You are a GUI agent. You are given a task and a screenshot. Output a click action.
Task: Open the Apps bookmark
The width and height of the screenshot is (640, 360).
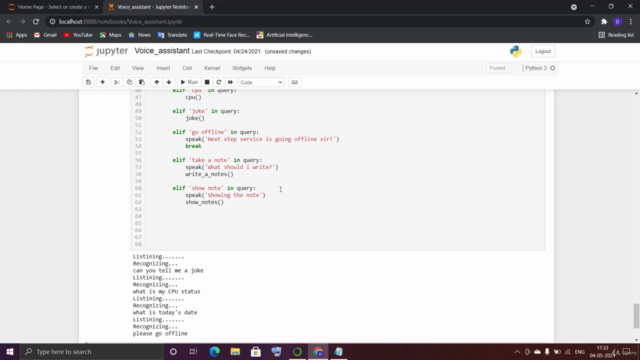coord(17,35)
